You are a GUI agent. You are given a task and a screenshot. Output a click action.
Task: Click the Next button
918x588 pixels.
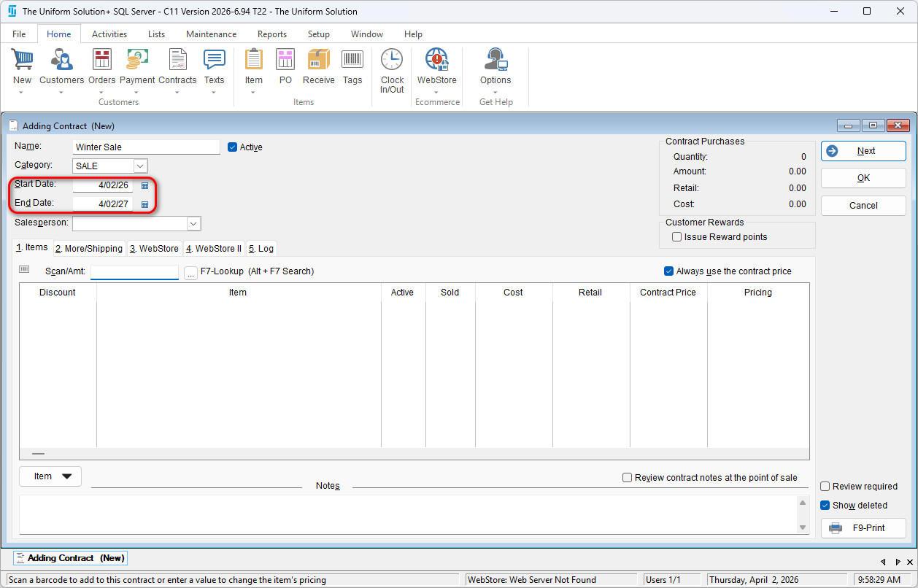[x=863, y=151]
